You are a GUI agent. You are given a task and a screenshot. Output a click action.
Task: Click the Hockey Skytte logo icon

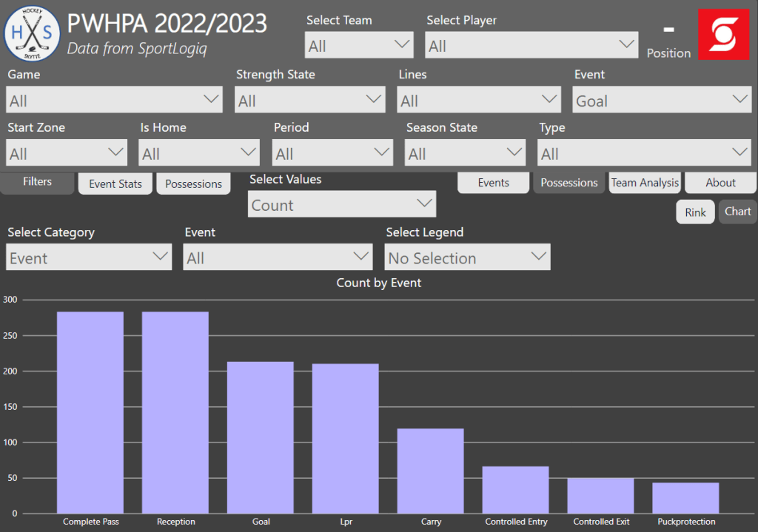click(32, 34)
